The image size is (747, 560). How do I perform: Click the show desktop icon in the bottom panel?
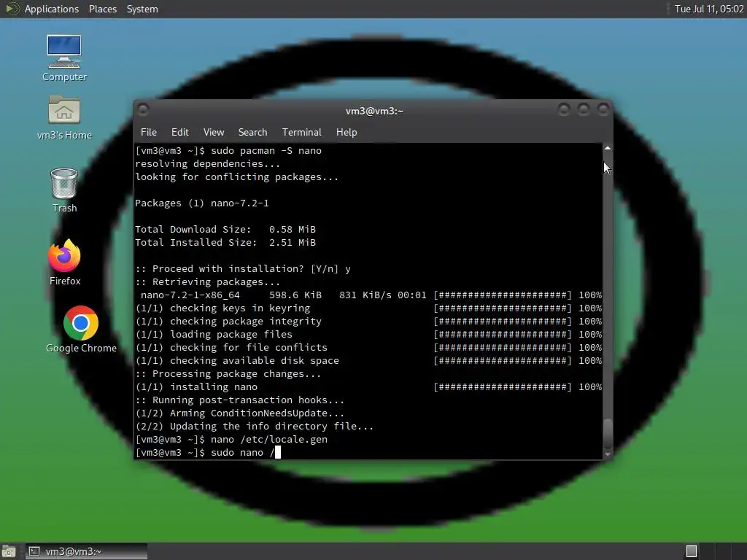9,551
